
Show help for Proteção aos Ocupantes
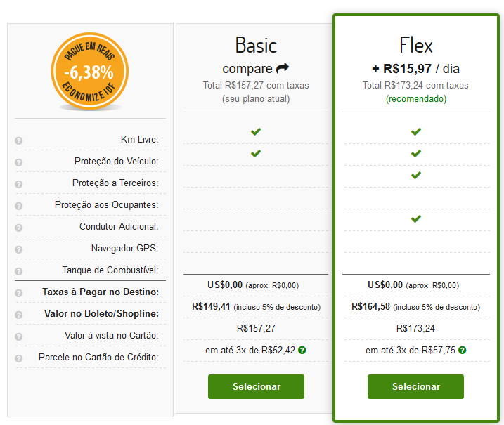click(19, 206)
